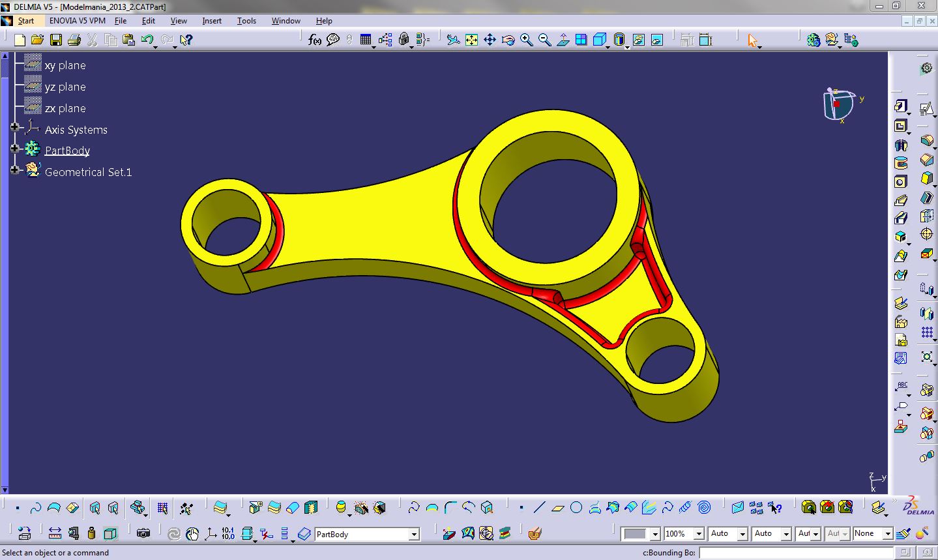Select yz plane in the tree

coord(65,87)
